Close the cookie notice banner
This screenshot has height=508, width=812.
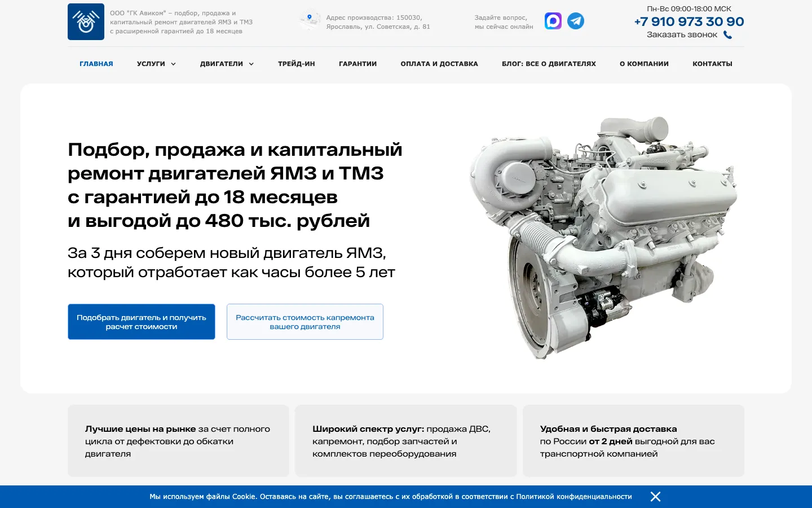click(655, 497)
